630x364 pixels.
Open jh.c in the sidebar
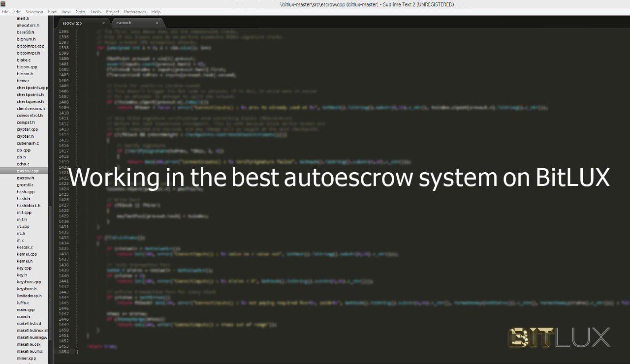[20, 240]
